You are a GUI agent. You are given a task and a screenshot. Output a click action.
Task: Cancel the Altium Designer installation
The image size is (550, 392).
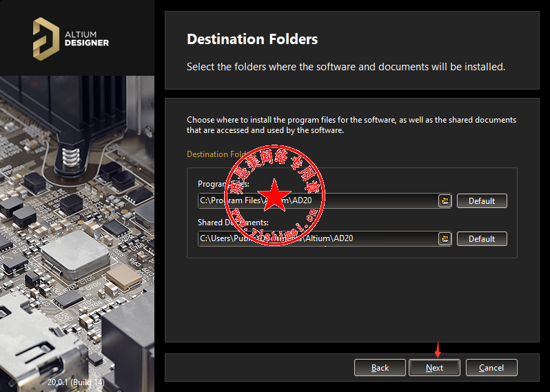(x=491, y=367)
